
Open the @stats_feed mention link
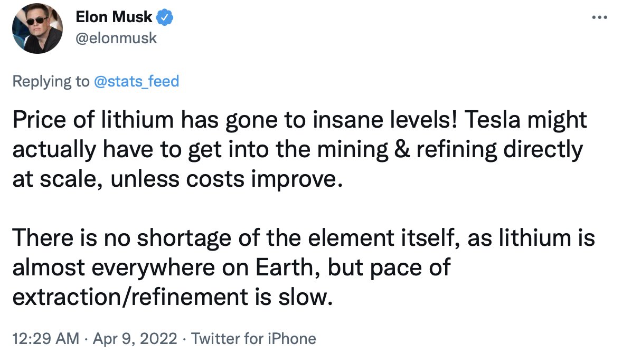(x=136, y=81)
